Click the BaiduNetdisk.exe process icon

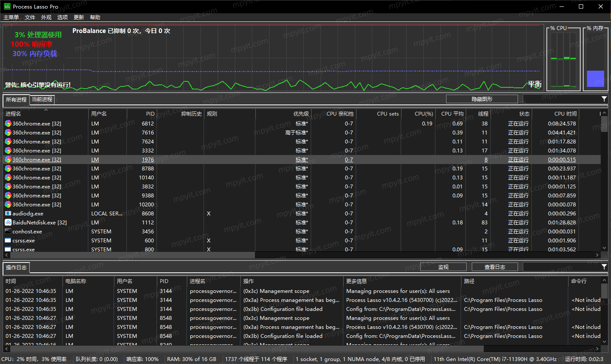[8, 222]
